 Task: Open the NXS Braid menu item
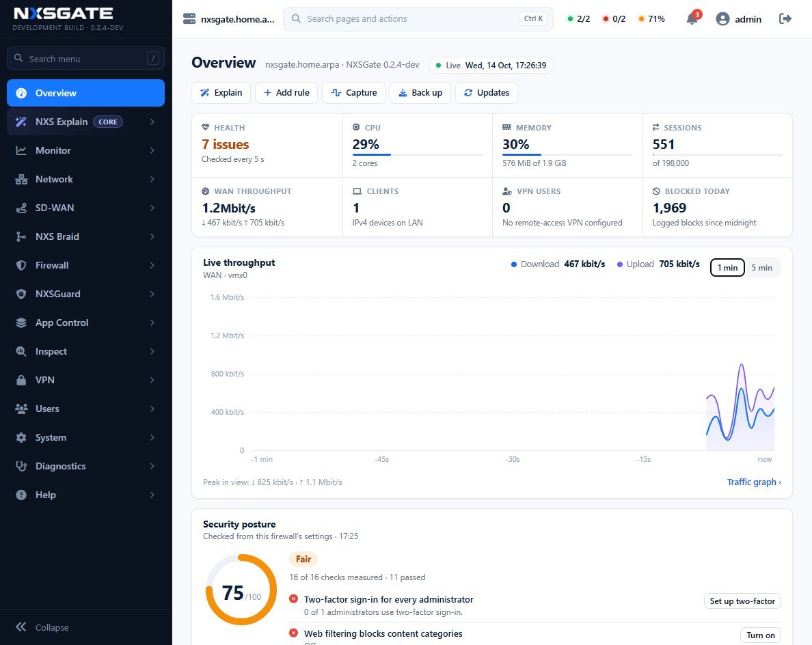click(x=85, y=236)
